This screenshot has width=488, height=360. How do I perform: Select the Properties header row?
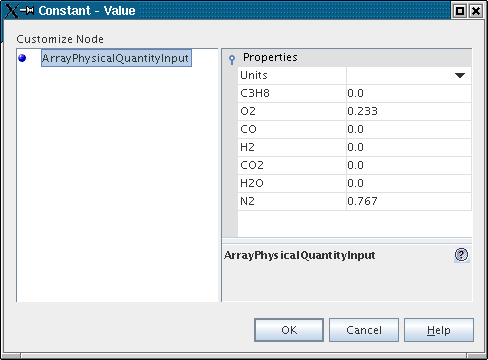[347, 58]
